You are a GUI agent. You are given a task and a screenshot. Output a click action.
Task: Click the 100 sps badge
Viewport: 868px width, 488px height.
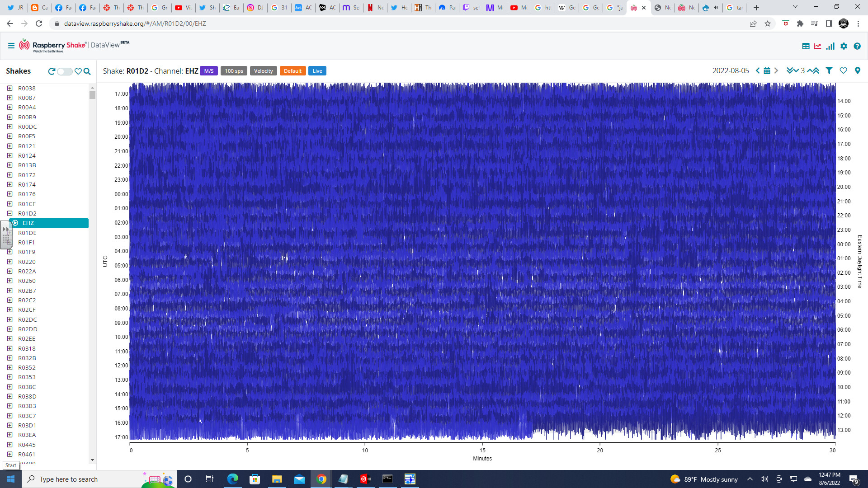pyautogui.click(x=234, y=71)
